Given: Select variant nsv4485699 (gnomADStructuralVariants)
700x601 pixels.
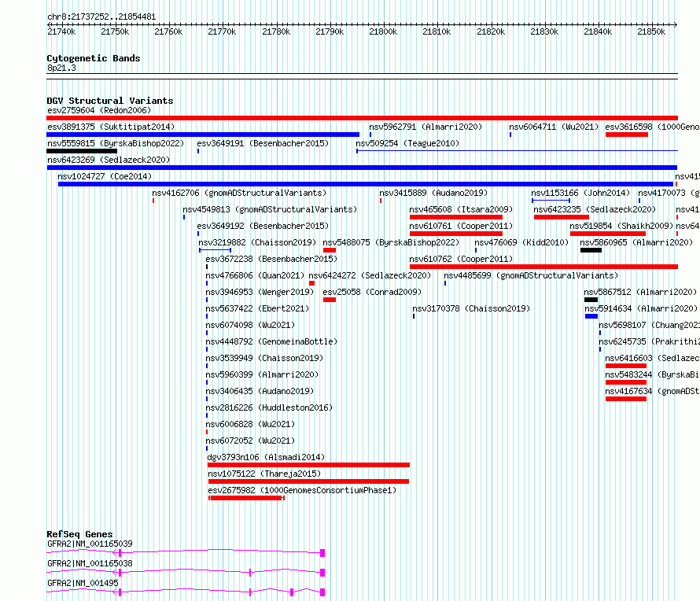Looking at the screenshot, I should (531, 275).
